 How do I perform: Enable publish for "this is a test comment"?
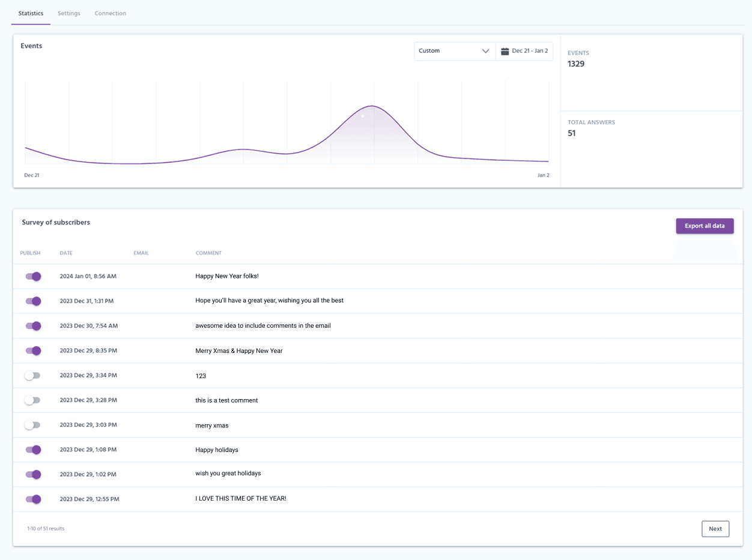click(x=32, y=400)
